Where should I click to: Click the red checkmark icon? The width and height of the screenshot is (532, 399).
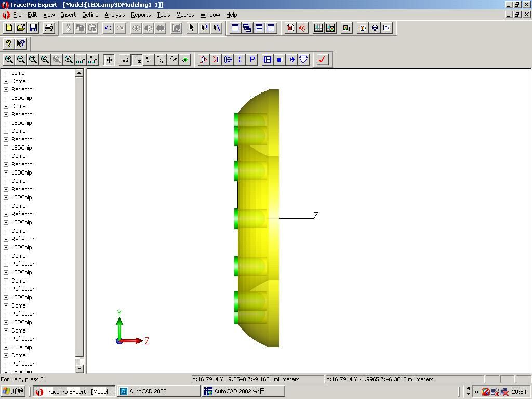pyautogui.click(x=322, y=60)
